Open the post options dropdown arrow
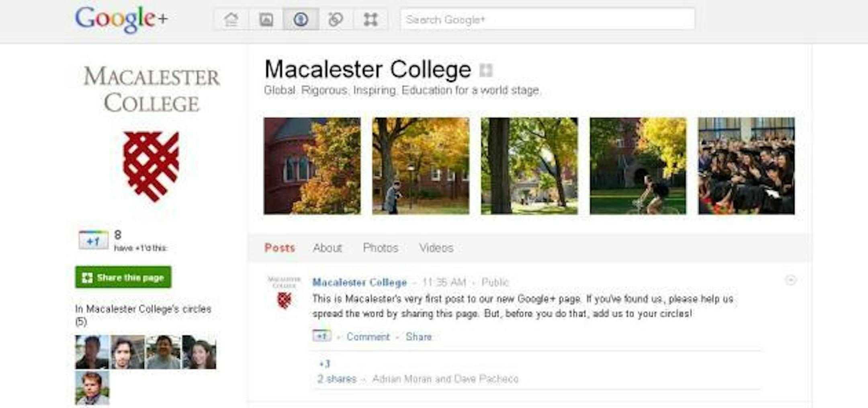Image resolution: width=868 pixels, height=408 pixels. click(x=790, y=280)
